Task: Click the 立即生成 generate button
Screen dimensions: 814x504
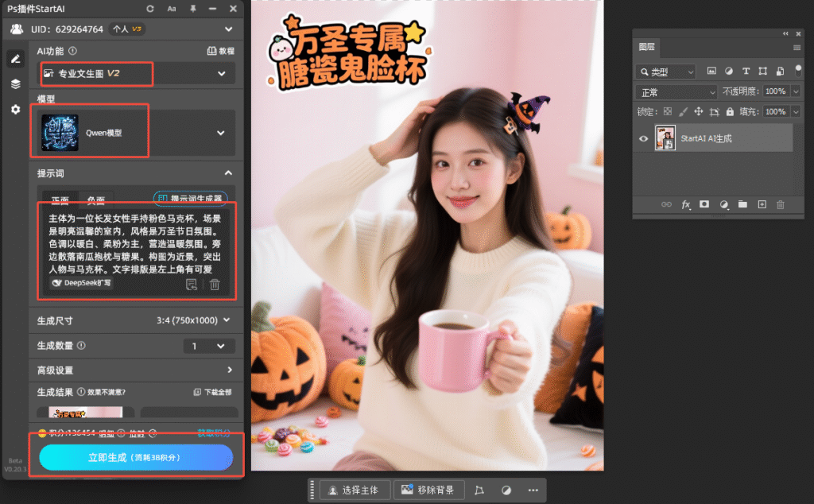Action: pyautogui.click(x=136, y=458)
